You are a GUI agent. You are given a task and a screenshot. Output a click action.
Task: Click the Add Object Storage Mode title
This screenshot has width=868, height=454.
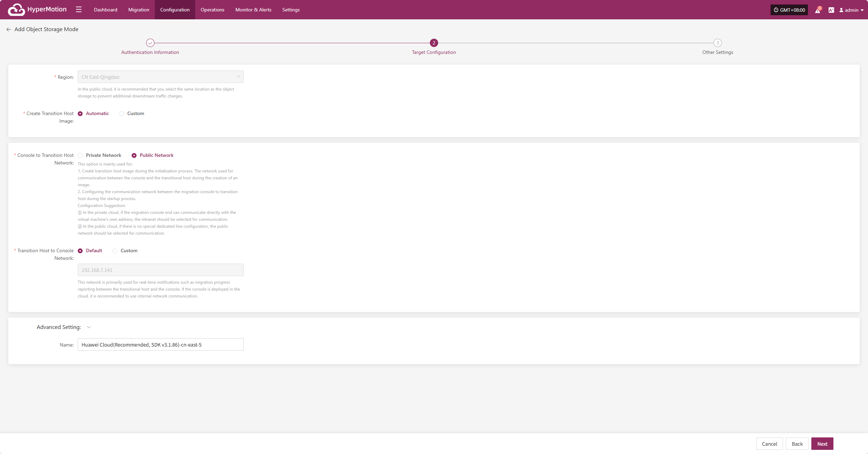(x=46, y=29)
